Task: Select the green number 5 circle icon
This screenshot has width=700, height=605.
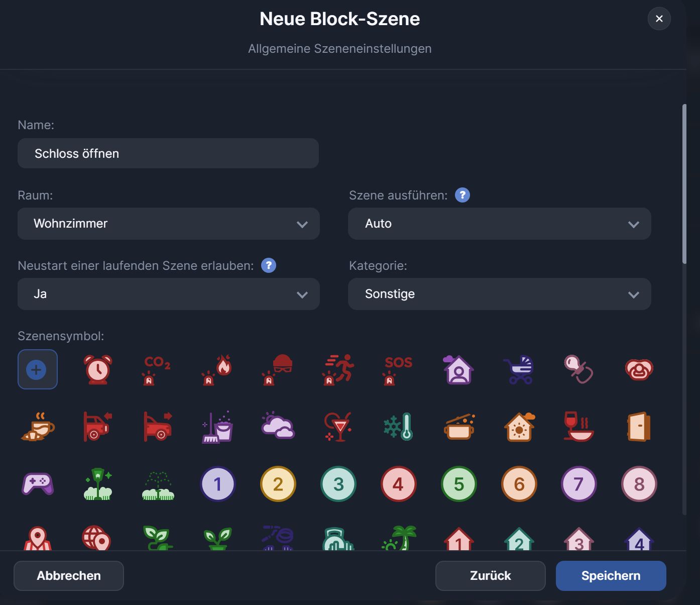Action: point(458,484)
